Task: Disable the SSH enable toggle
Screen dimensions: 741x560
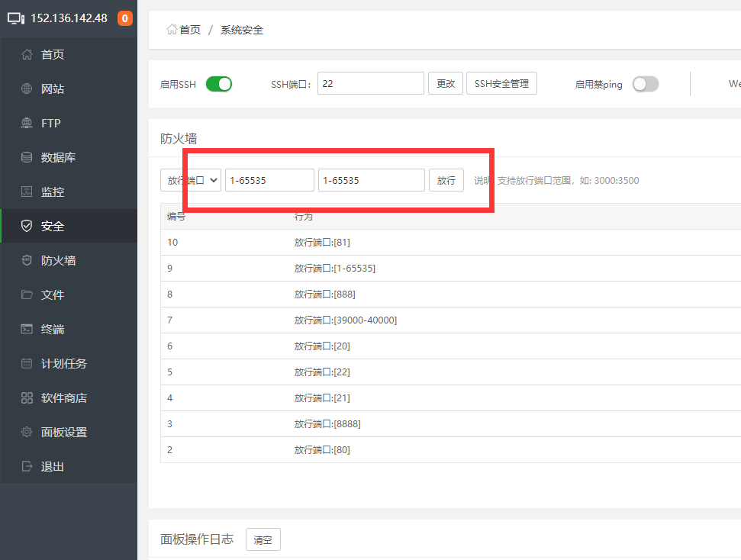Action: [218, 84]
